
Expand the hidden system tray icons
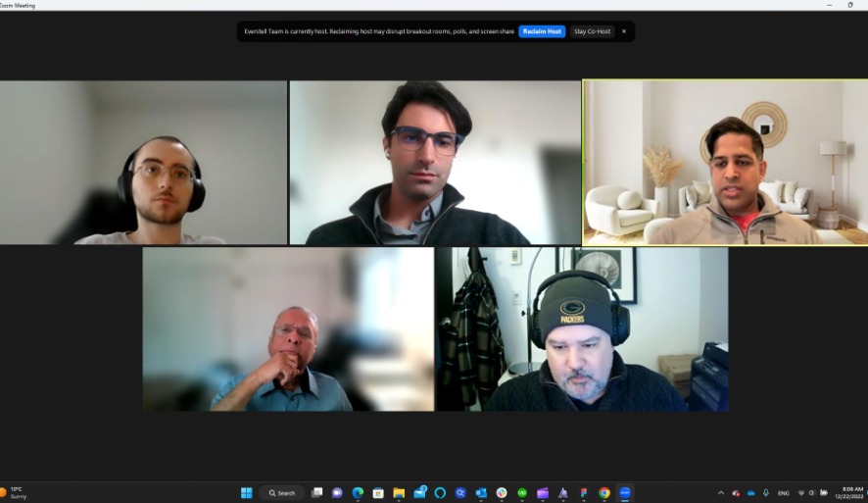pyautogui.click(x=721, y=492)
